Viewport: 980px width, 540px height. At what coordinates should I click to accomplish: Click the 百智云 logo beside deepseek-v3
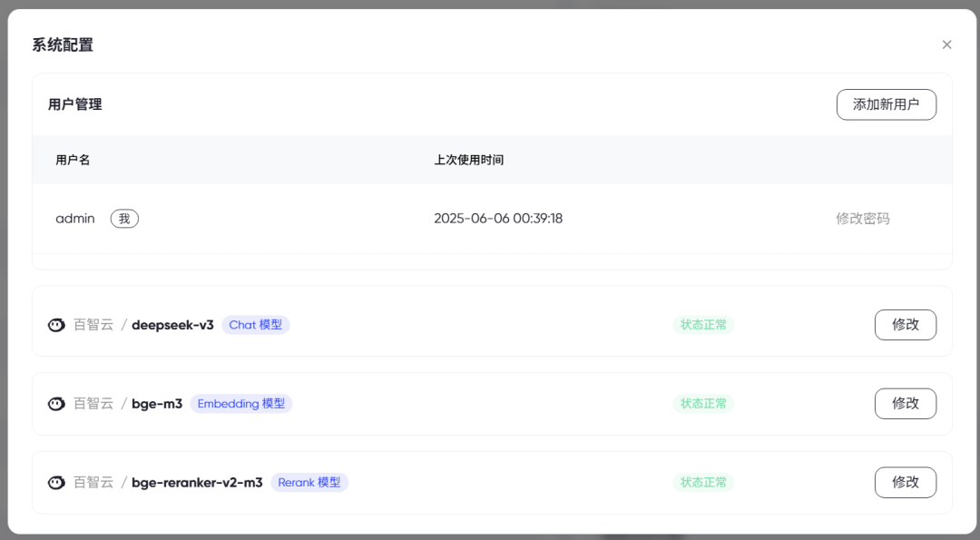[55, 324]
